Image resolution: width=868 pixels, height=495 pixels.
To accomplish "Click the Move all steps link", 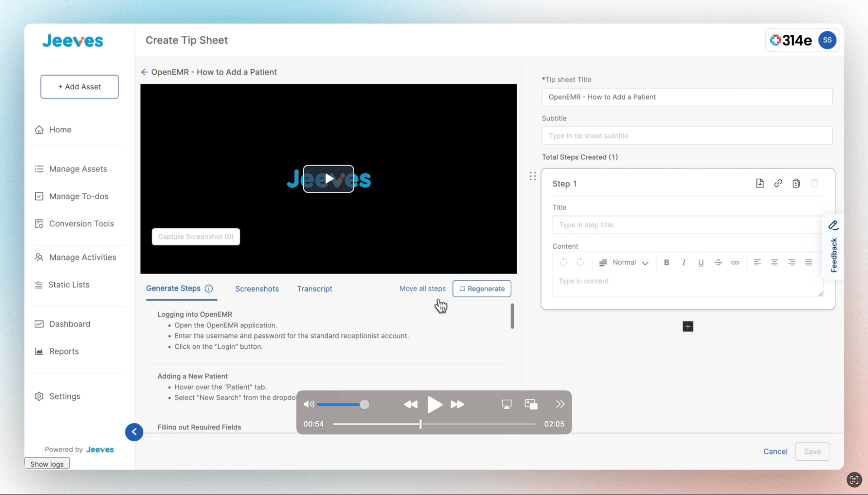I will [422, 288].
